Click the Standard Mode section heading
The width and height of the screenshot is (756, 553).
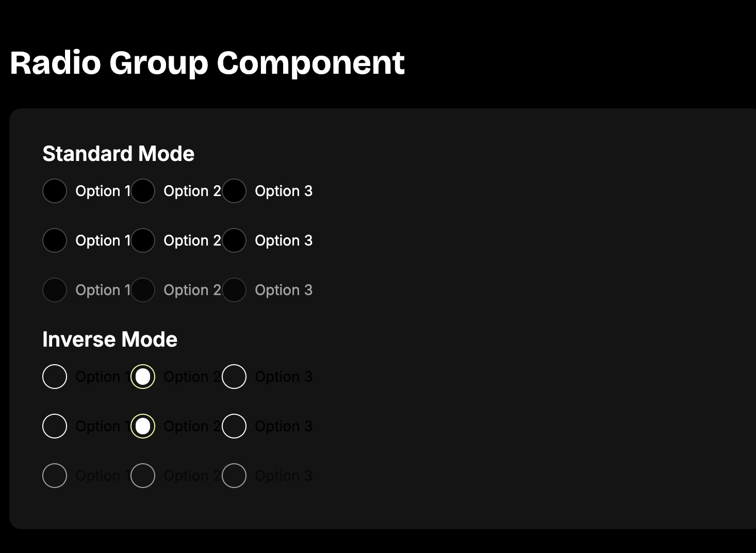coord(118,154)
